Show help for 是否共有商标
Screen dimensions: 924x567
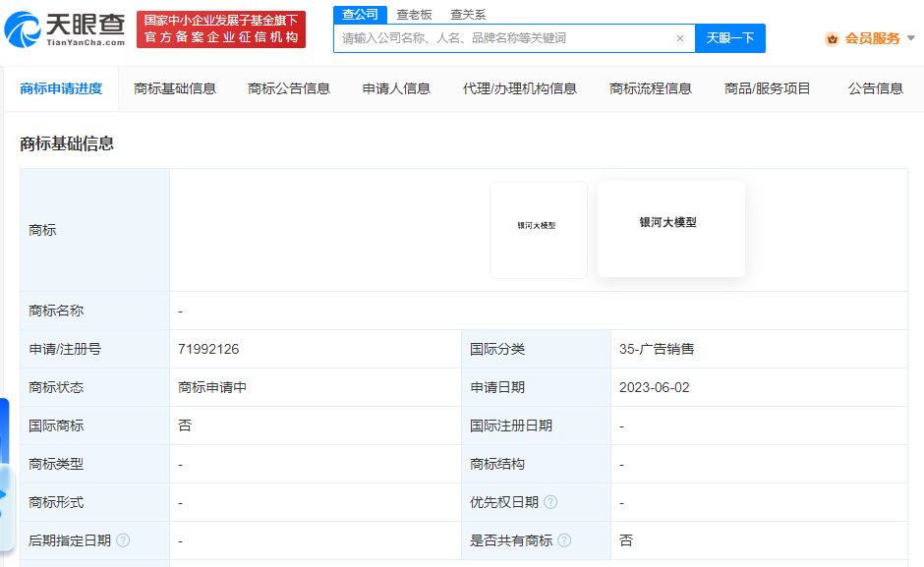564,540
